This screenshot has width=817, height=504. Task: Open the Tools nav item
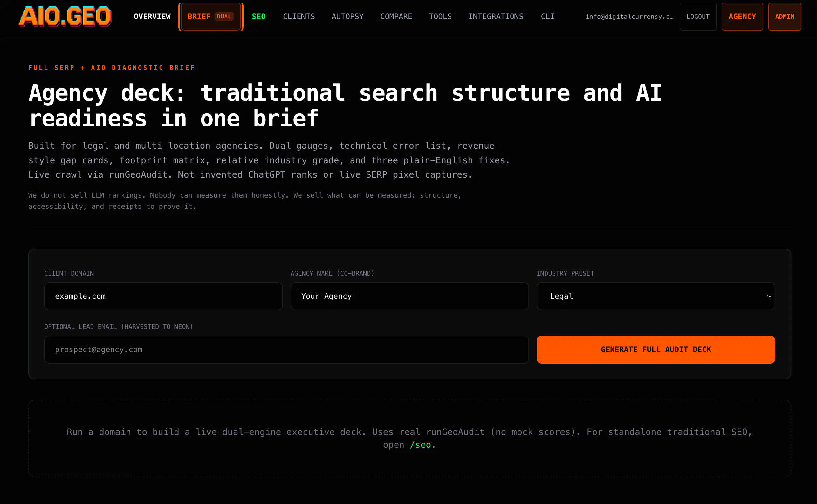click(x=440, y=16)
